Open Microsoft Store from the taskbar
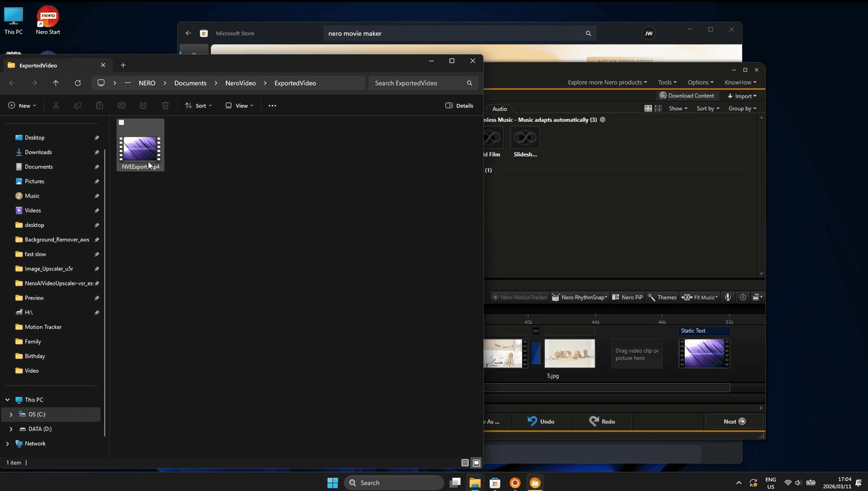 495,483
